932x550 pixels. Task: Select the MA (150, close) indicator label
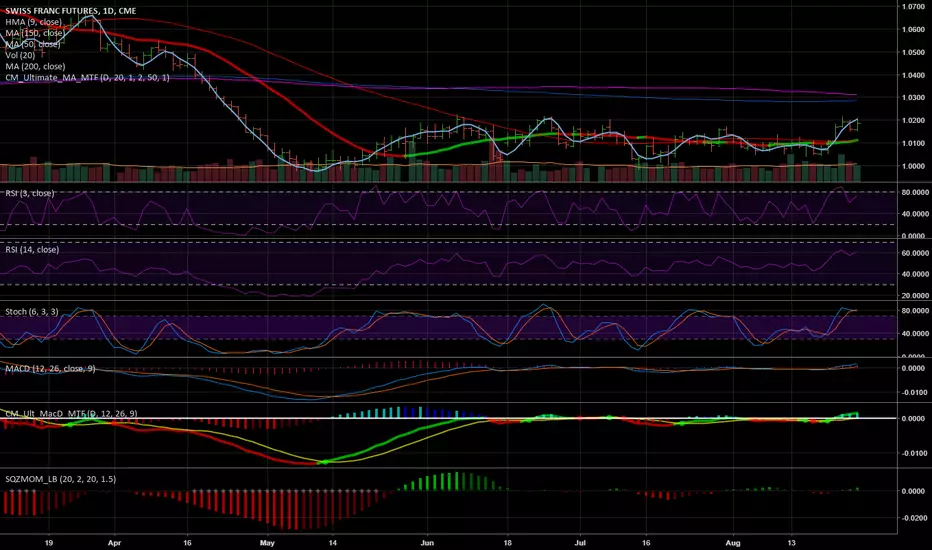pos(35,33)
